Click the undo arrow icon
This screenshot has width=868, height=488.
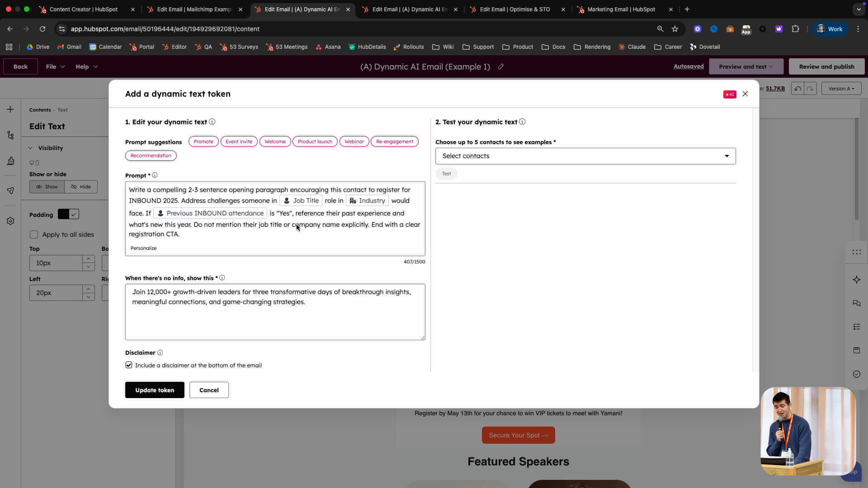point(797,89)
